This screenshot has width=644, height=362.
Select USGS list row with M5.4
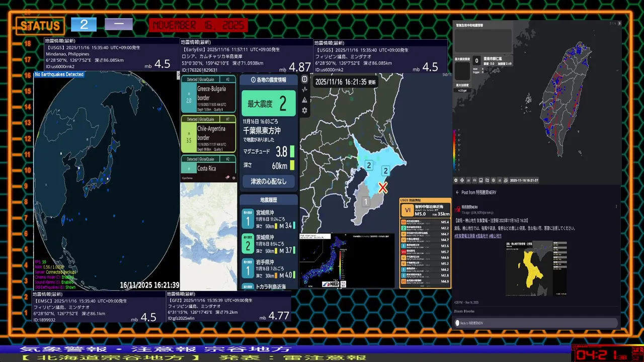(426, 222)
